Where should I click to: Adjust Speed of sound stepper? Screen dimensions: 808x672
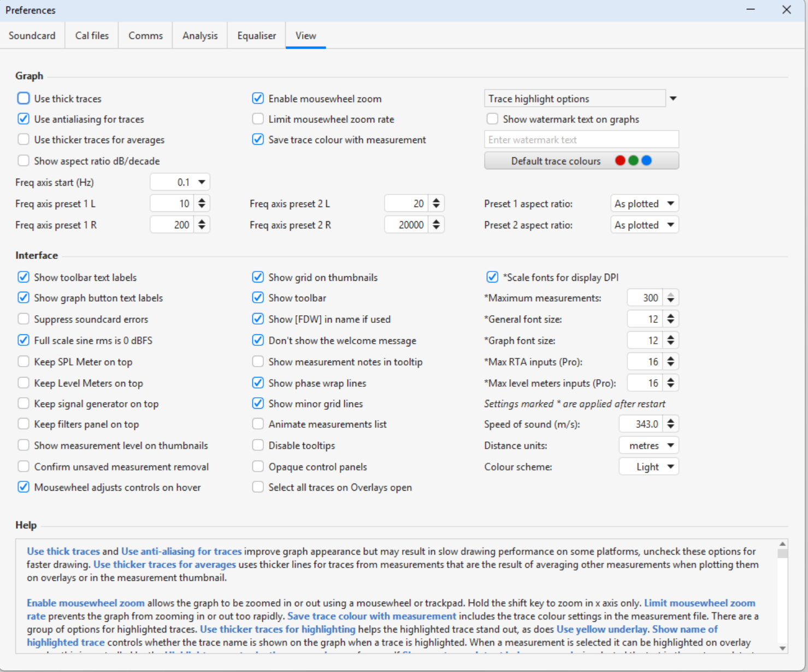click(670, 424)
